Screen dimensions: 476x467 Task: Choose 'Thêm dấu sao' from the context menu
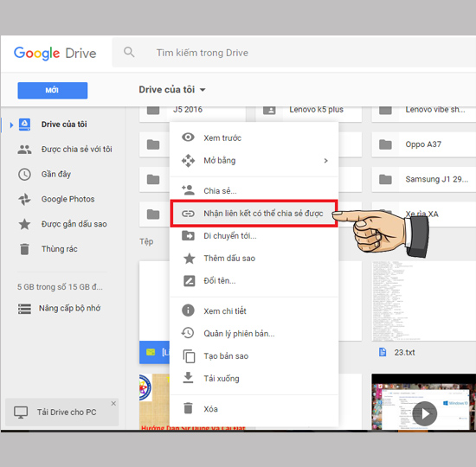(x=254, y=259)
